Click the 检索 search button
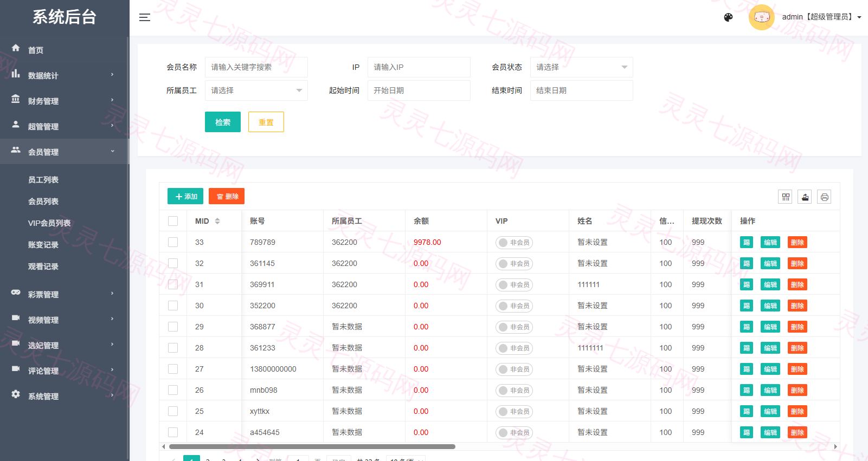 click(223, 122)
